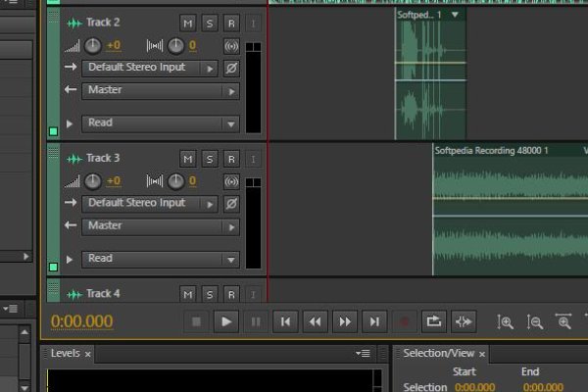The width and height of the screenshot is (588, 392).
Task: Invert polarity on Track 3
Action: pyautogui.click(x=231, y=203)
